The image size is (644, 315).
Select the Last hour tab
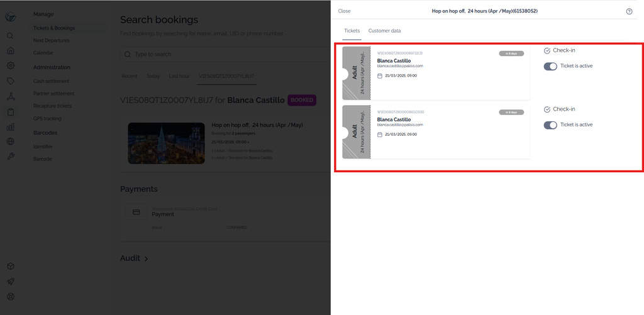pyautogui.click(x=179, y=76)
